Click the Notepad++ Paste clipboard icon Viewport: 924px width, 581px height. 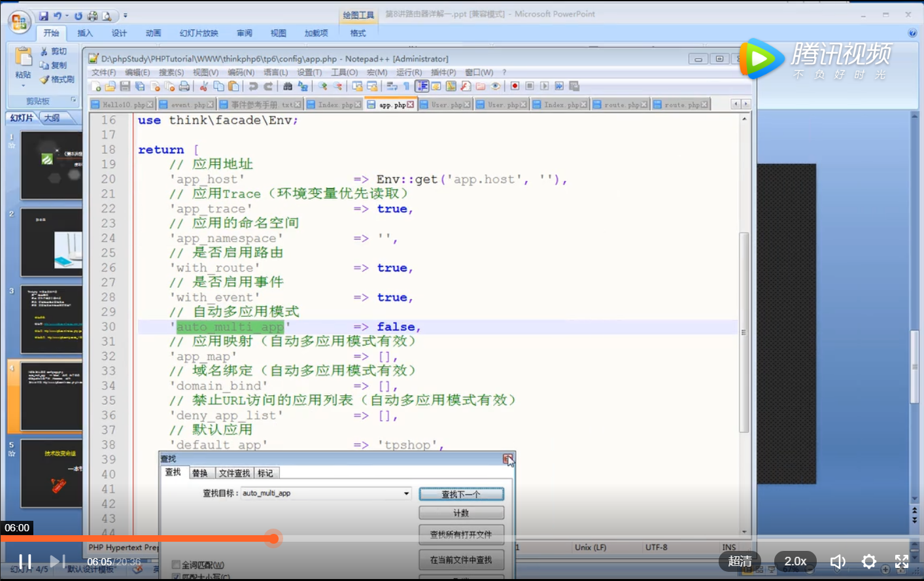tap(233, 86)
